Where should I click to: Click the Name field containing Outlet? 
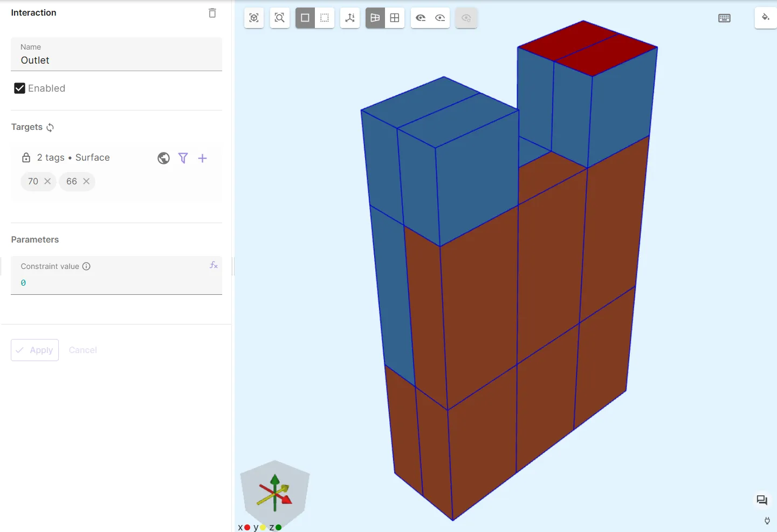click(116, 54)
